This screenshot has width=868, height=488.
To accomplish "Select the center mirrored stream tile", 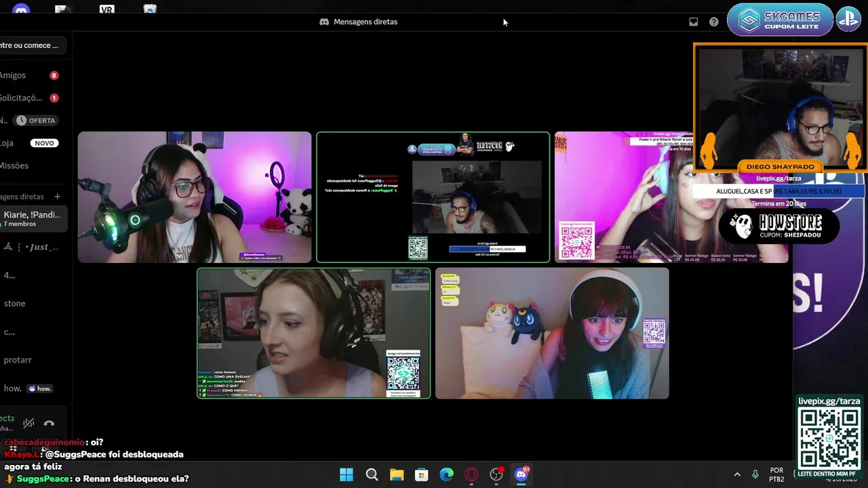I will point(433,197).
